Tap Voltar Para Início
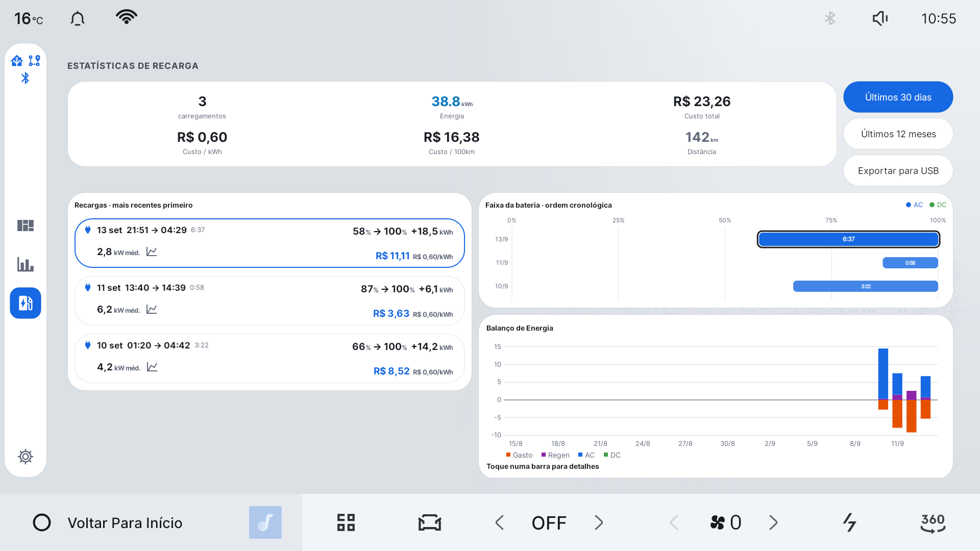Viewport: 980px width, 551px height. 125,522
